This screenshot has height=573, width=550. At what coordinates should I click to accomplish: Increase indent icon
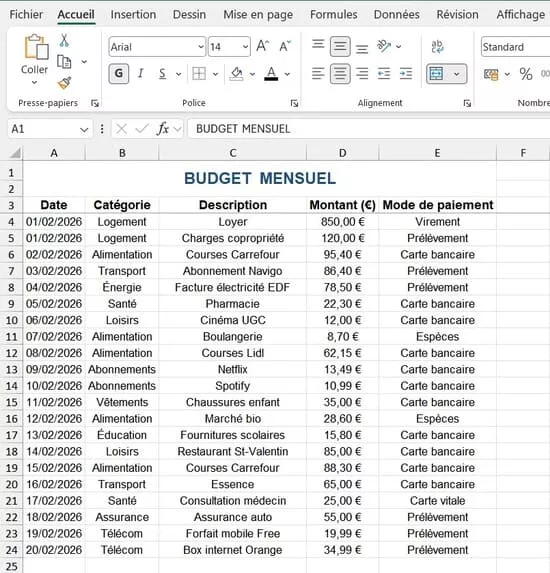406,74
